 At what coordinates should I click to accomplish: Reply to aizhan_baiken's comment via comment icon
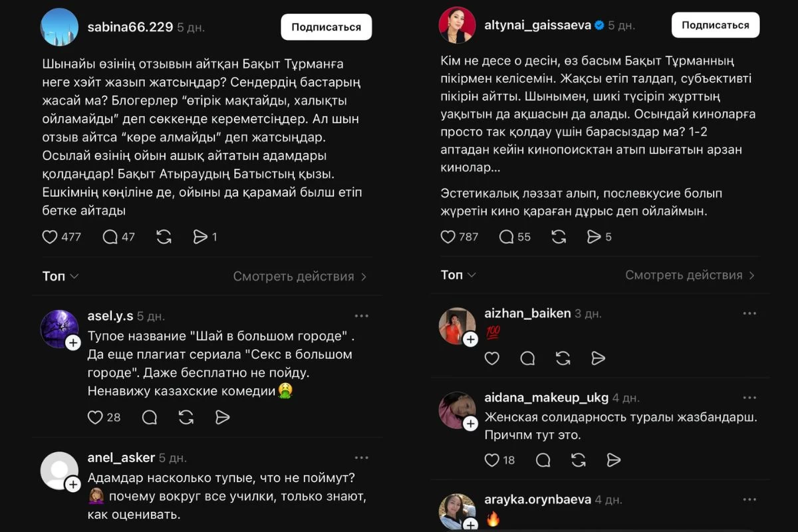coord(527,358)
